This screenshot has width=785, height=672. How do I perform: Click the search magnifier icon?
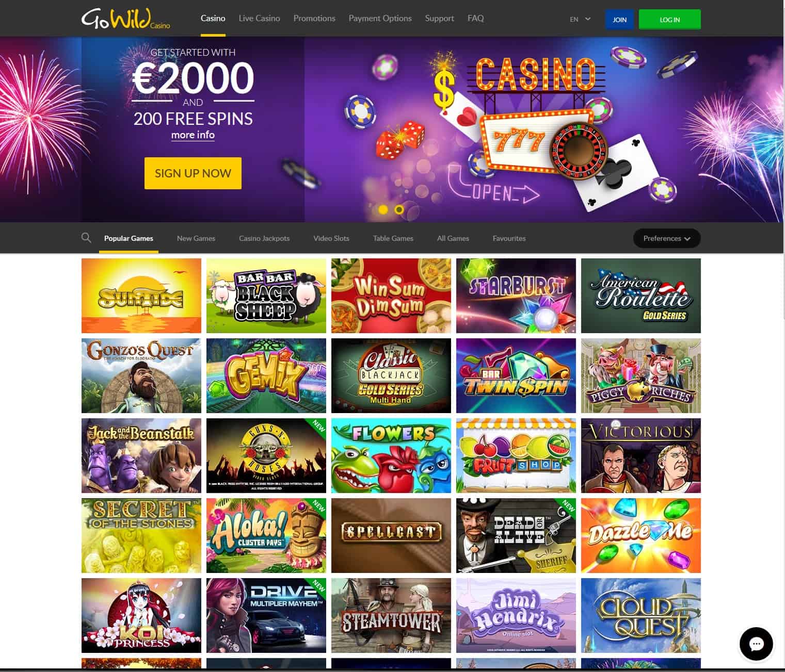coord(86,238)
